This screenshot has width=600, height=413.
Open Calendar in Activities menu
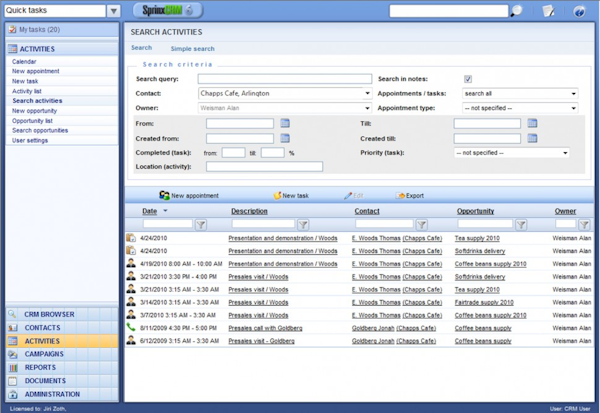point(24,61)
